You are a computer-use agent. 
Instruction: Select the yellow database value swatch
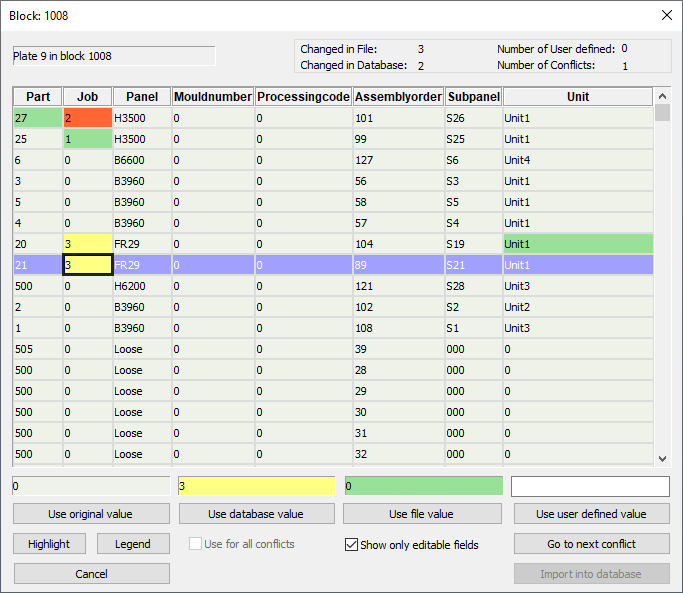256,486
